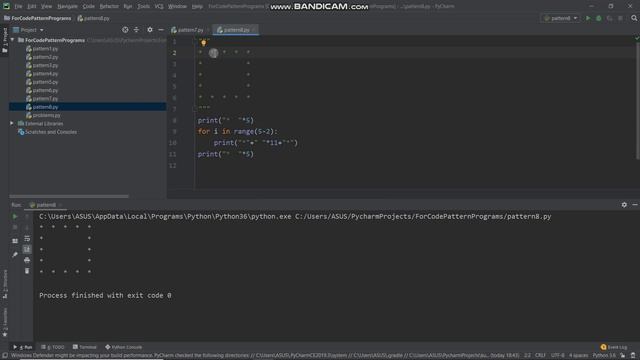640x360 pixels.
Task: Toggle the Project side tab
Action: [4, 40]
